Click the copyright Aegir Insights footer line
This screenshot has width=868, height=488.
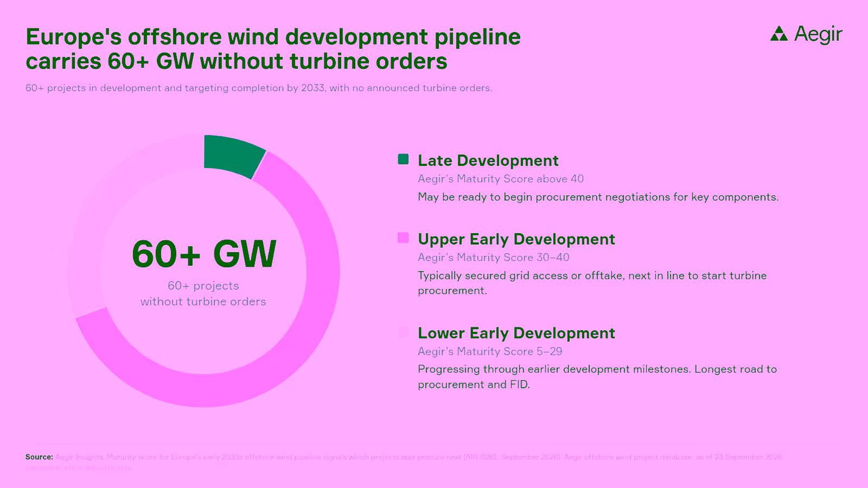78,468
